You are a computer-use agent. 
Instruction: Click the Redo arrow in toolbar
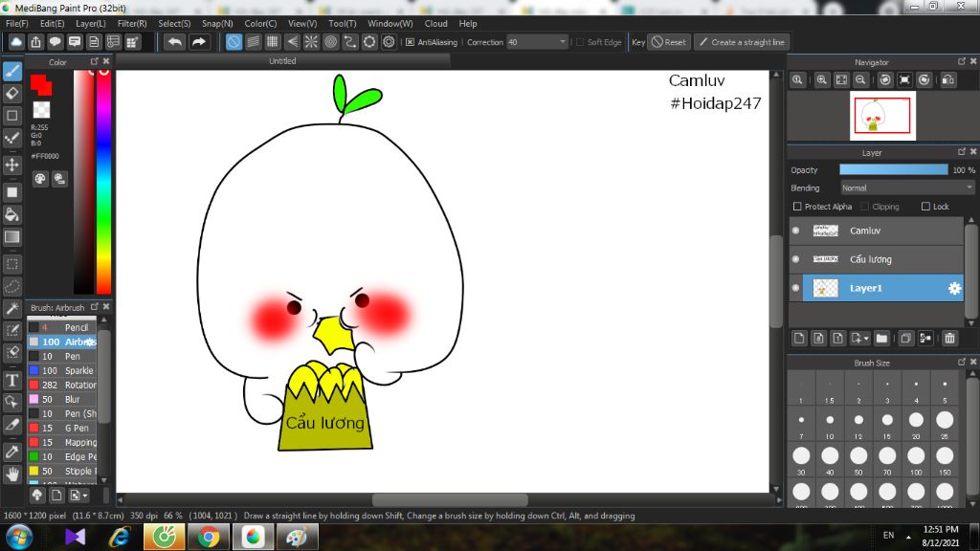pyautogui.click(x=199, y=42)
